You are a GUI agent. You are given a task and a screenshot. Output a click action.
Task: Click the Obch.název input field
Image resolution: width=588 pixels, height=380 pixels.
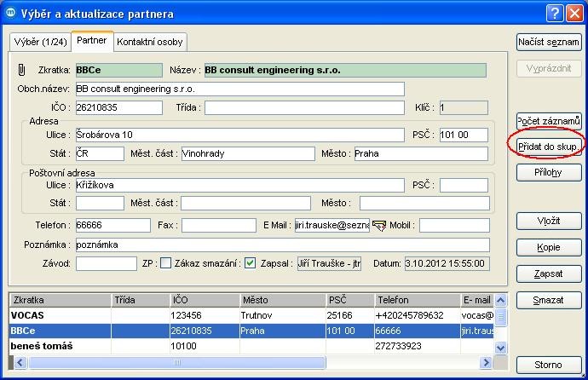[240, 89]
